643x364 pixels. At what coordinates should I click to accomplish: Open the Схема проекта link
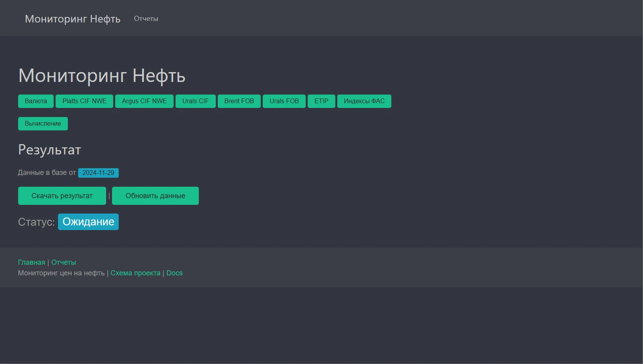tap(135, 273)
